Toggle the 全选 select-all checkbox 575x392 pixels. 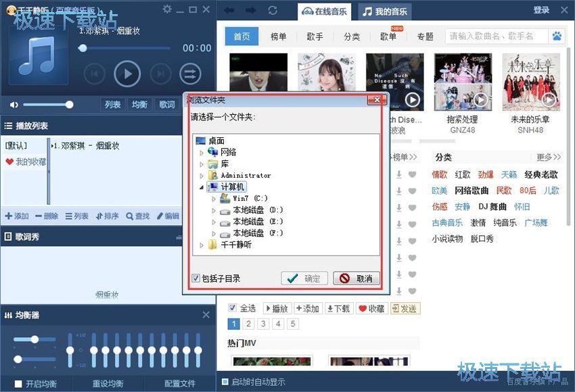coord(232,308)
